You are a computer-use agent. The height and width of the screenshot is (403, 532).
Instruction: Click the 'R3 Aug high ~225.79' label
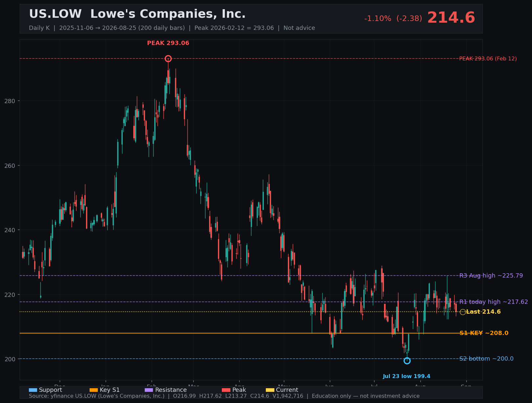click(491, 276)
